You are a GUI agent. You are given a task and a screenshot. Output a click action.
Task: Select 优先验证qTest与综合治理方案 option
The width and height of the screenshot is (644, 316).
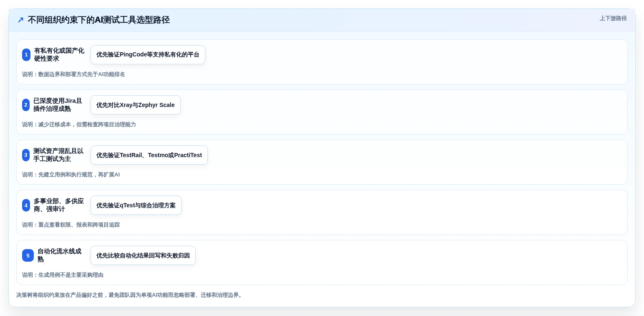coord(136,205)
